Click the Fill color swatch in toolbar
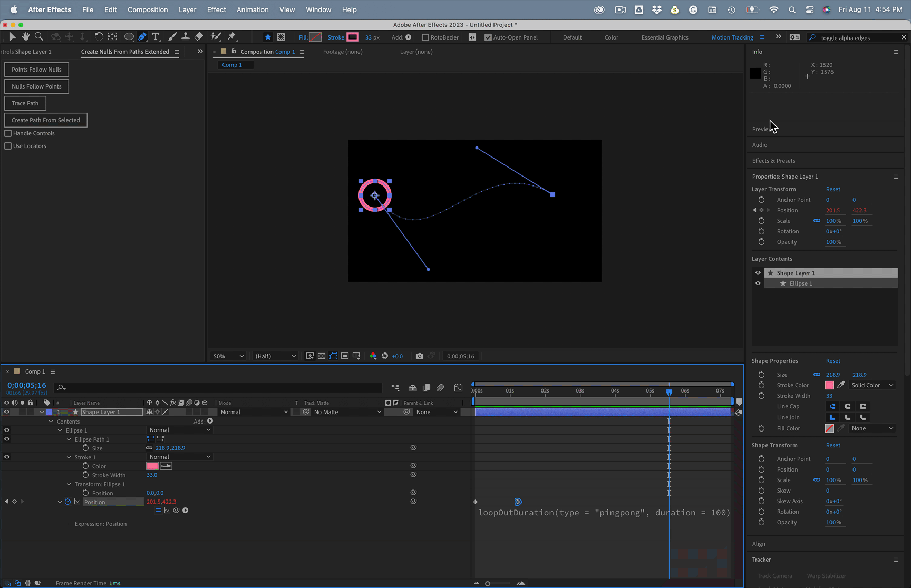Image resolution: width=911 pixels, height=588 pixels. pyautogui.click(x=315, y=37)
